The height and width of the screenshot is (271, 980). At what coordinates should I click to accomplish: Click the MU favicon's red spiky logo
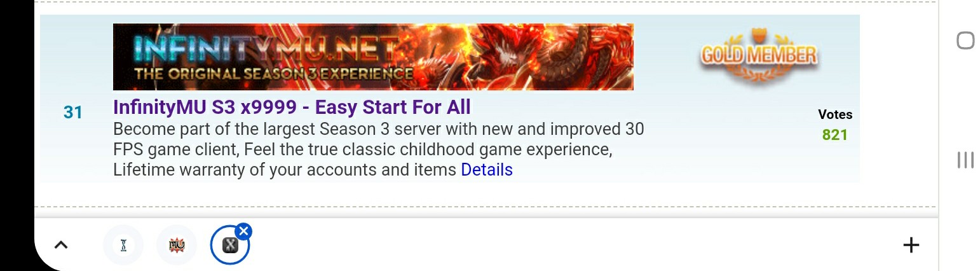click(x=177, y=245)
